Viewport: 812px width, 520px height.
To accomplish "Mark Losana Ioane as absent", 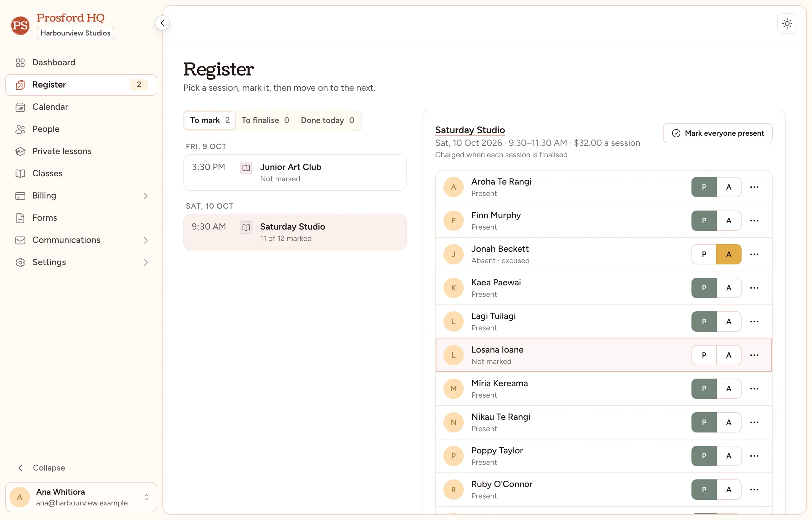I will (729, 355).
